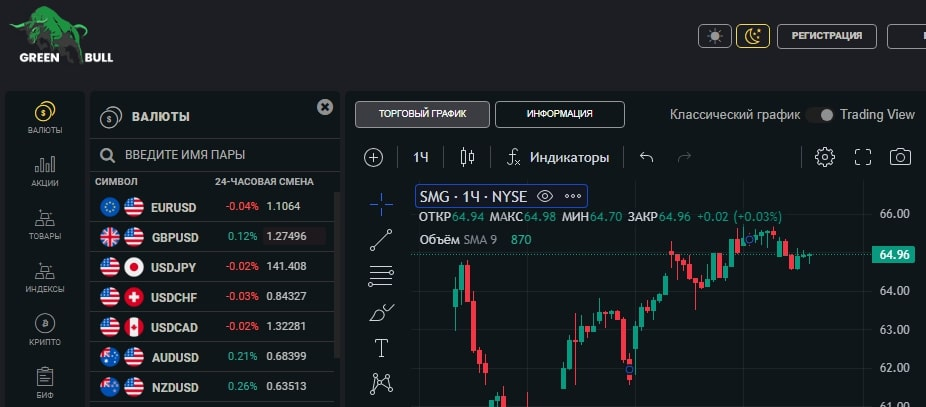Open the АКЦИИ sidebar section
The width and height of the screenshot is (926, 407).
coord(45,171)
